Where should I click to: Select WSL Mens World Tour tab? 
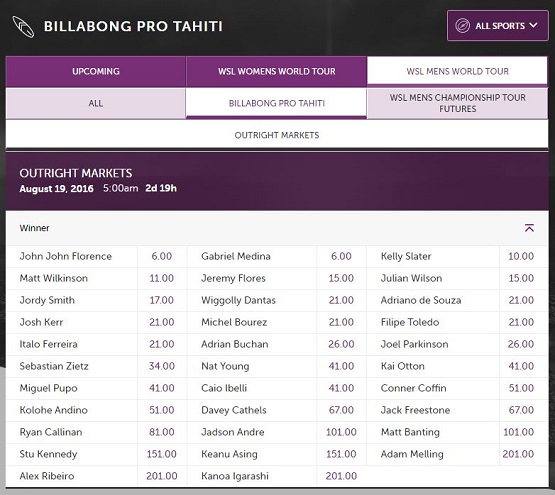(x=457, y=71)
